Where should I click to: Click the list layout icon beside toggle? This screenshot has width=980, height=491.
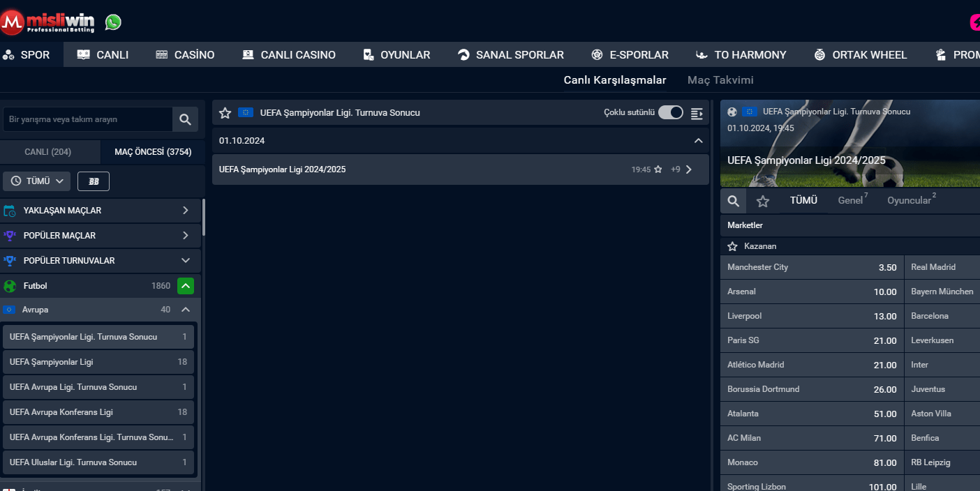[697, 113]
